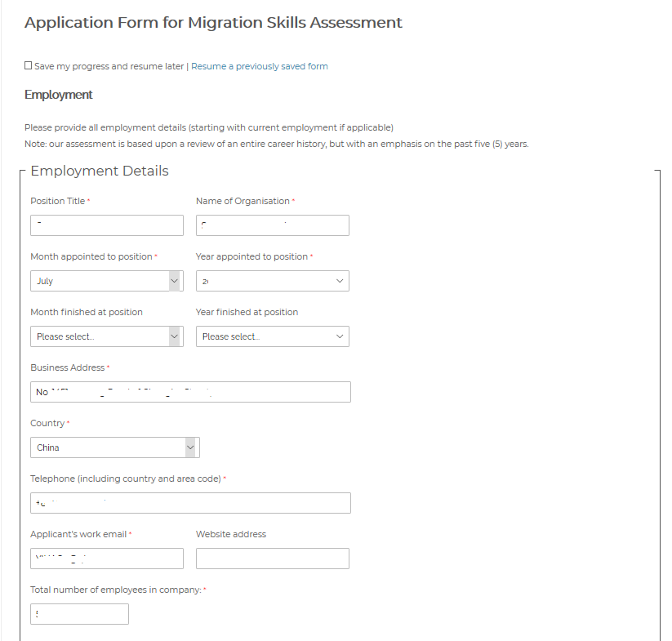Click the 'Business Address' label text
This screenshot has height=641, width=672.
click(x=67, y=367)
